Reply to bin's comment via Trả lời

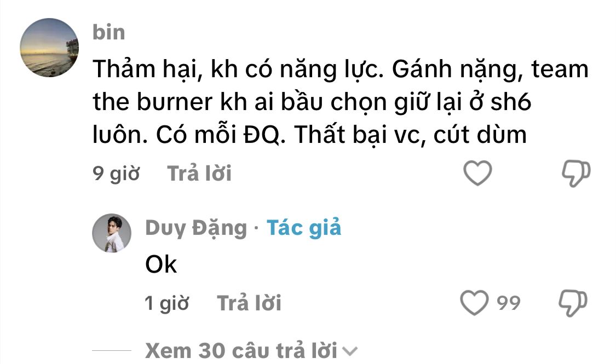(199, 173)
